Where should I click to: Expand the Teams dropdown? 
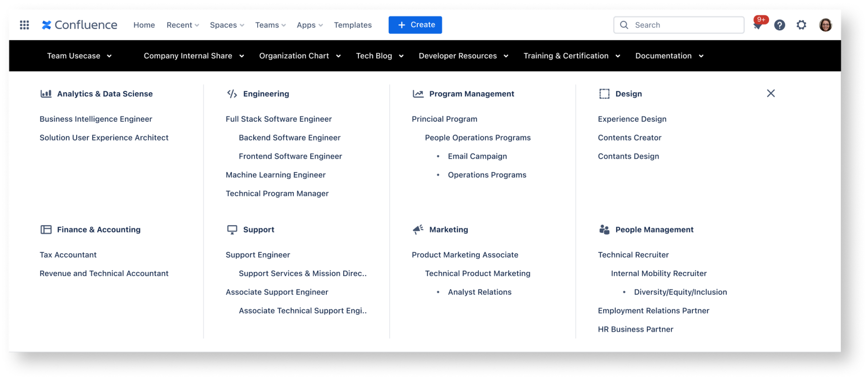pyautogui.click(x=270, y=25)
